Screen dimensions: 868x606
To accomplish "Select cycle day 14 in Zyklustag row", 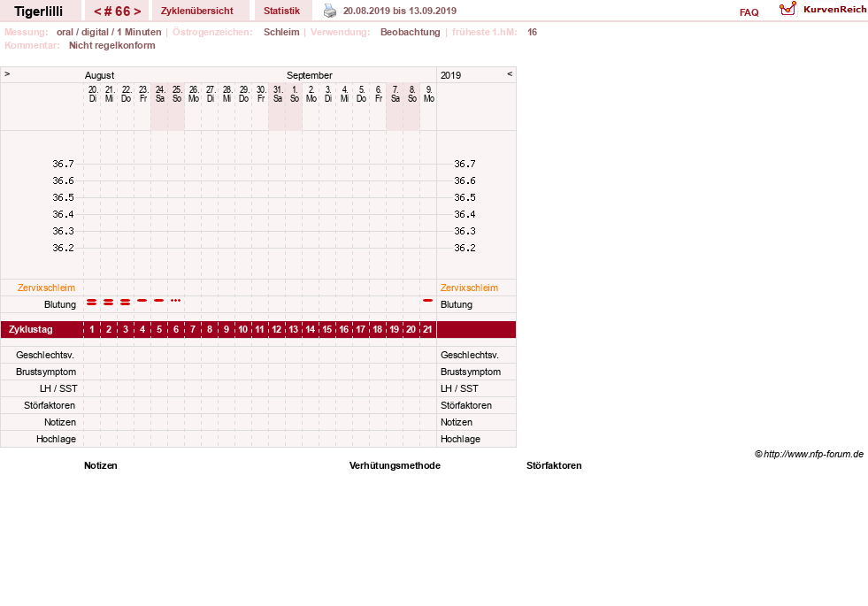I will click(310, 329).
